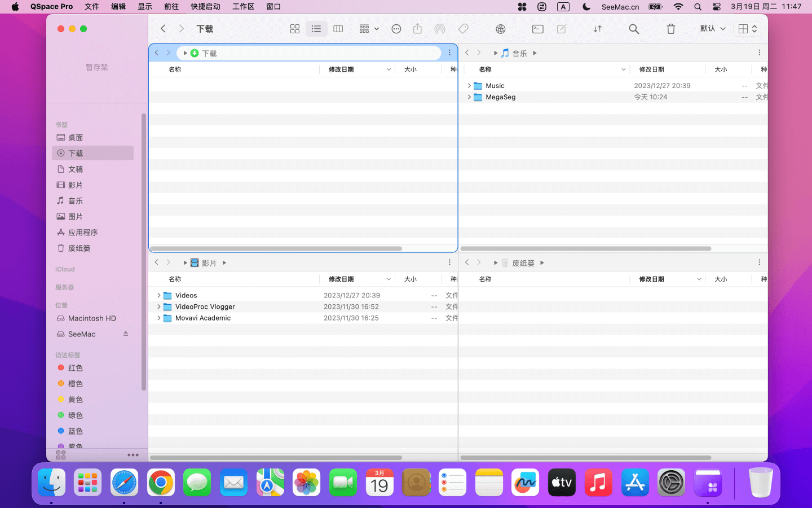
Task: Expand the VideoProc Vlogger folder
Action: coord(159,306)
